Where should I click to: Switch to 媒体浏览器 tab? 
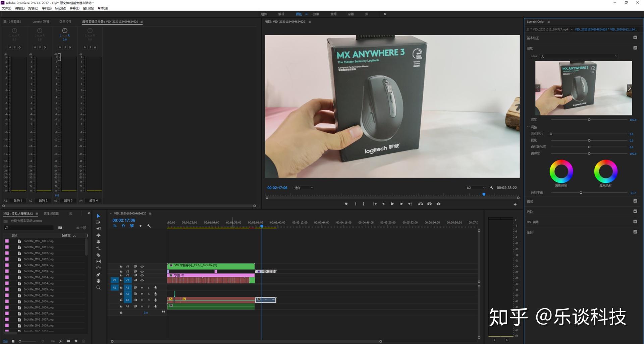pyautogui.click(x=51, y=213)
